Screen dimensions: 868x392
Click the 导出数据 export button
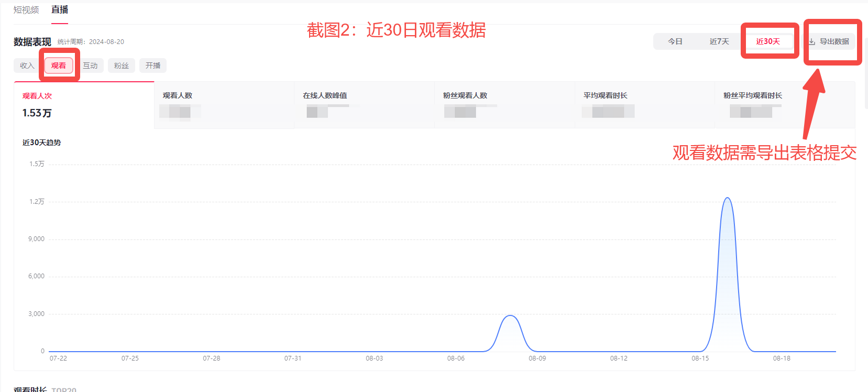(x=834, y=41)
